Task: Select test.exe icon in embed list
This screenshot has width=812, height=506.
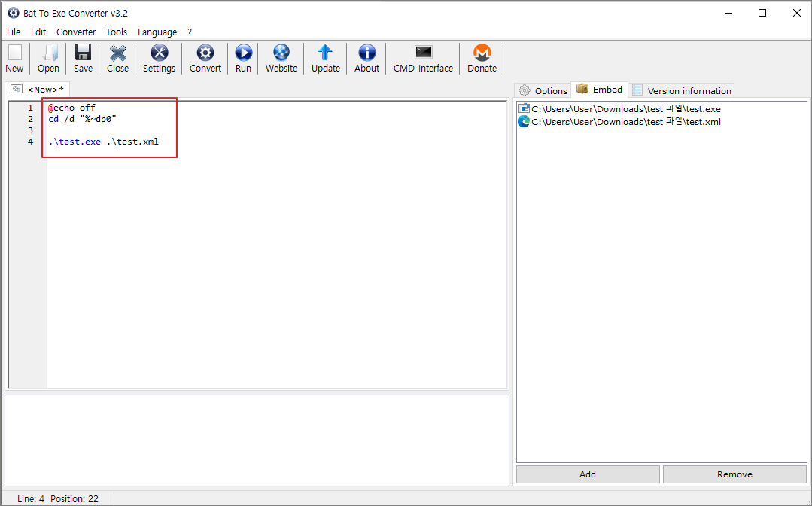Action: (x=524, y=108)
